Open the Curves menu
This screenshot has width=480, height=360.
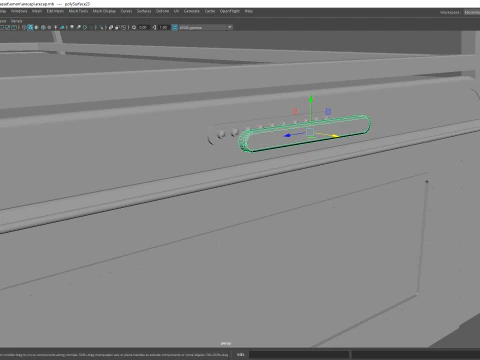tap(126, 11)
